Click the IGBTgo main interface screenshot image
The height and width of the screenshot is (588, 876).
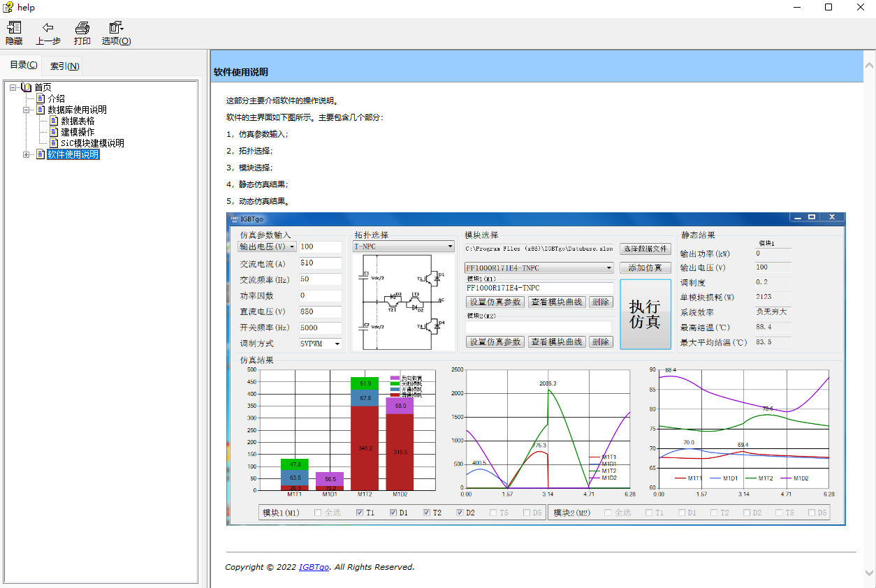pyautogui.click(x=536, y=368)
